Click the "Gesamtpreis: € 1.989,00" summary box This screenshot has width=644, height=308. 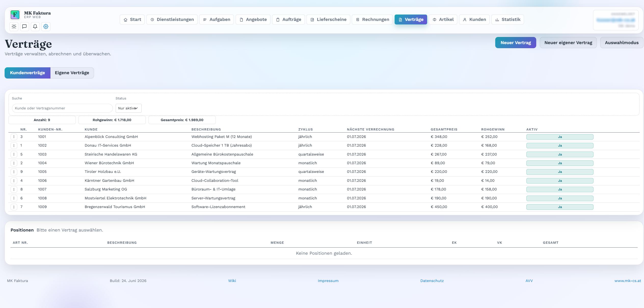click(182, 120)
